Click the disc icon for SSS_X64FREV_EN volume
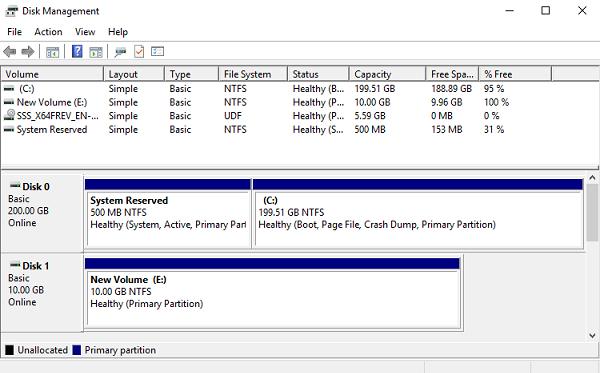This screenshot has height=373, width=600. tap(10, 115)
